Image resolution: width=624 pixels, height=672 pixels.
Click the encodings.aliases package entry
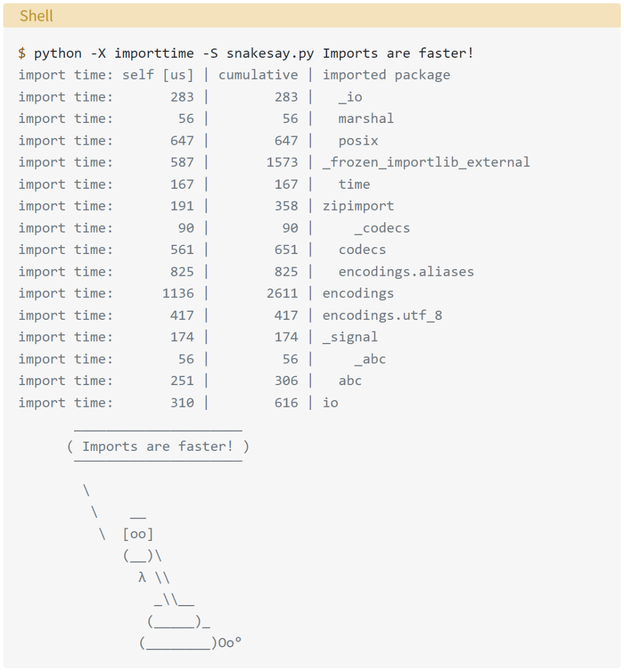406,272
